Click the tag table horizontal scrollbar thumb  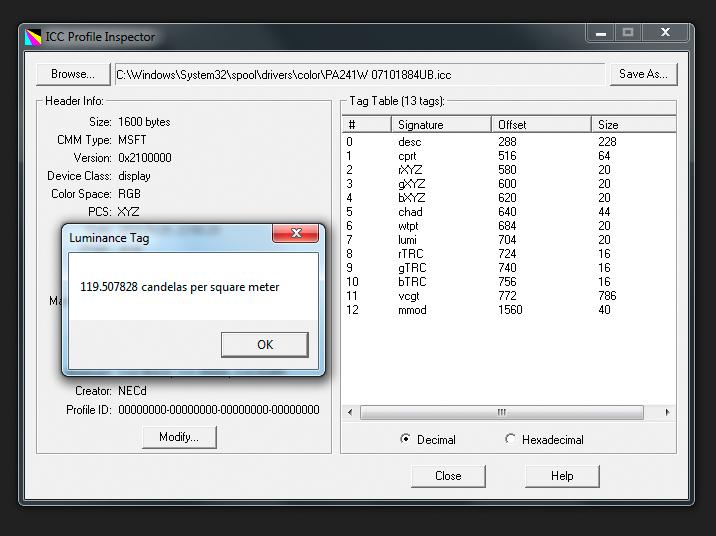coord(501,412)
